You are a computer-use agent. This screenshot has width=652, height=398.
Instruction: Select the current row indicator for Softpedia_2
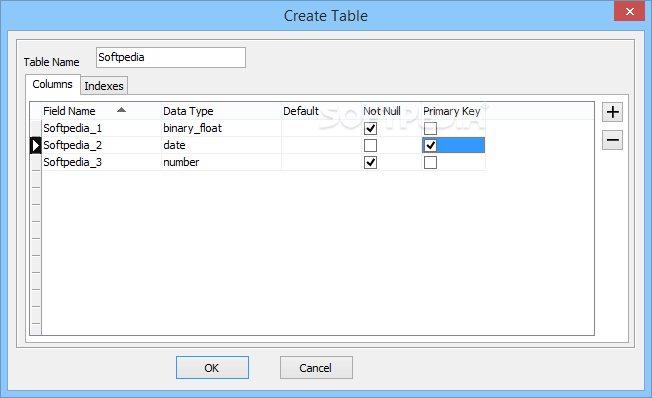coord(36,145)
